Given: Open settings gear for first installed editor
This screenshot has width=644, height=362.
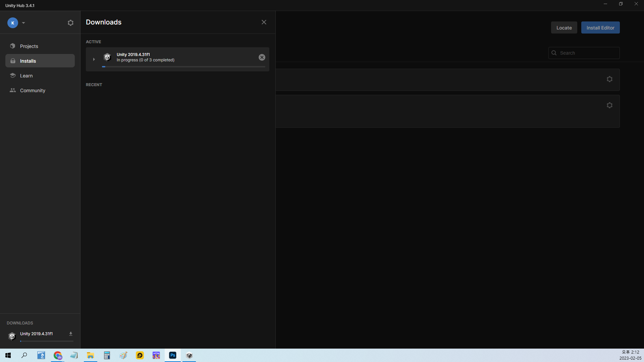Looking at the screenshot, I should pyautogui.click(x=609, y=79).
